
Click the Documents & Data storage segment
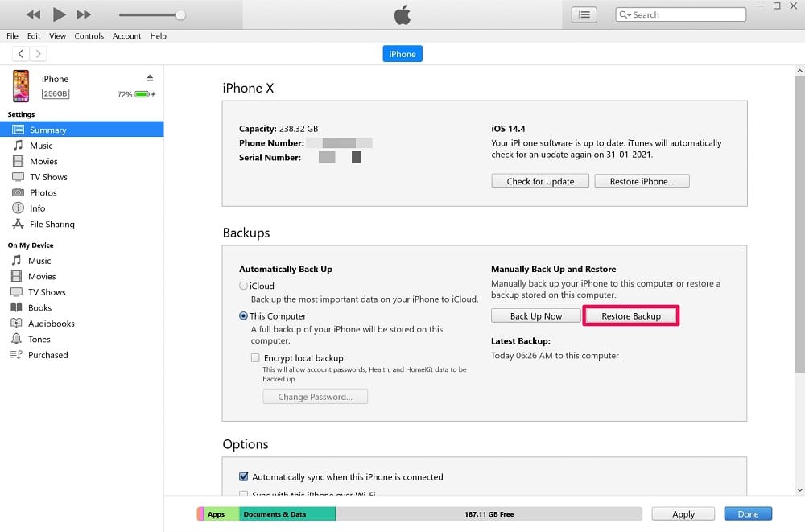click(287, 514)
